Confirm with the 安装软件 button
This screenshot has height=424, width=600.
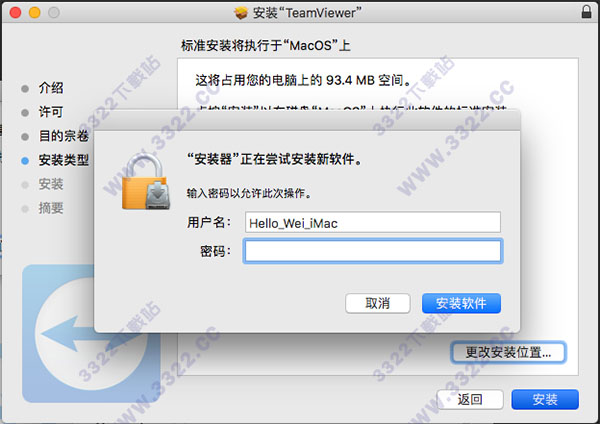click(461, 303)
